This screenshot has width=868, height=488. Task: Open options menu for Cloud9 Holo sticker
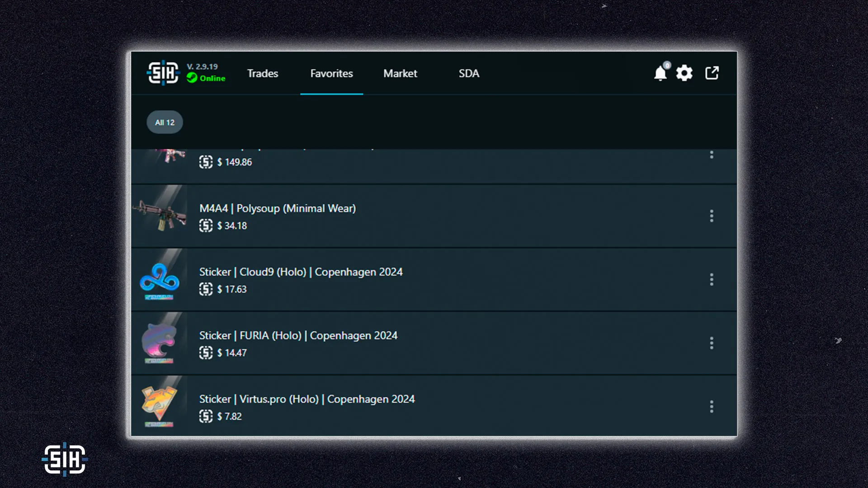pos(712,280)
